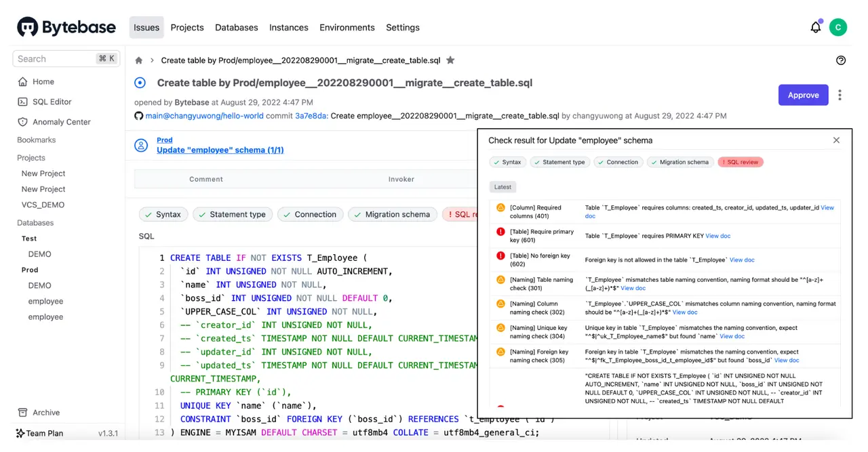This screenshot has width=868, height=452.
Task: Open the three-dot options menu beside Approve
Action: 840,95
